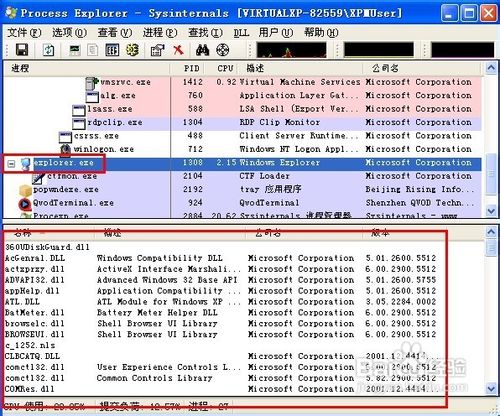Click the explorer.exe computer icon
This screenshot has height=416, width=500.
click(x=25, y=164)
